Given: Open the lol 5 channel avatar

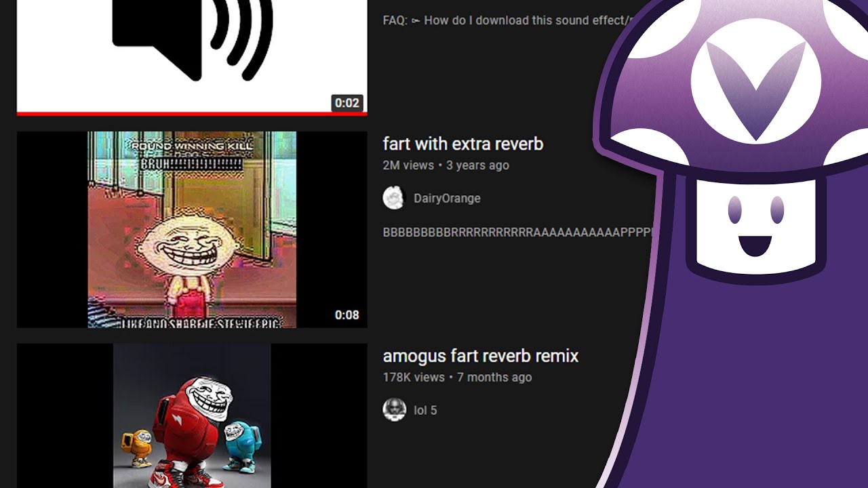Looking at the screenshot, I should point(394,409).
